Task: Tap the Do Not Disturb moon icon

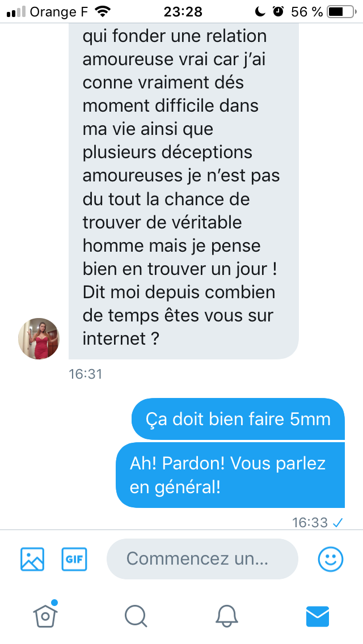Action: tap(260, 11)
